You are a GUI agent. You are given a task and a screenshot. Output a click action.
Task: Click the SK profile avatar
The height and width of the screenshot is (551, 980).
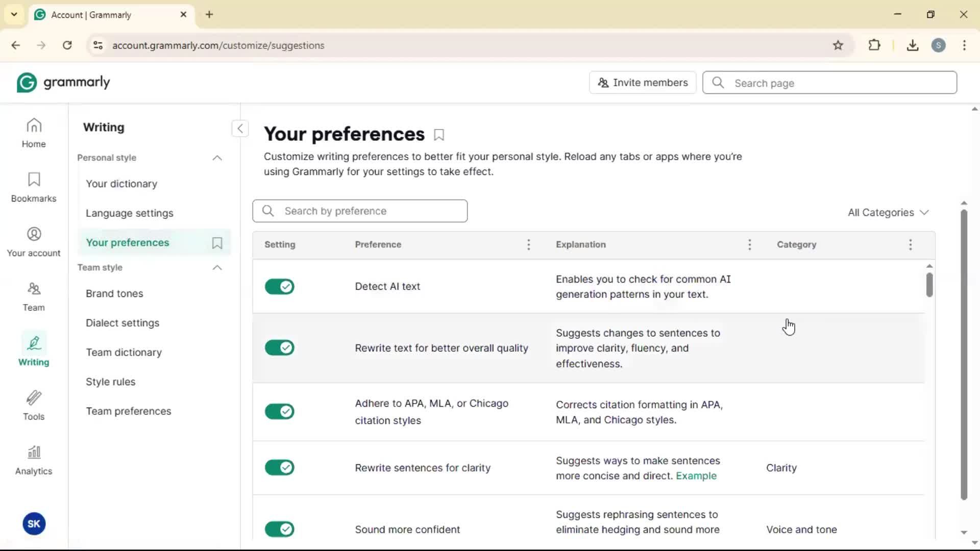(x=34, y=523)
